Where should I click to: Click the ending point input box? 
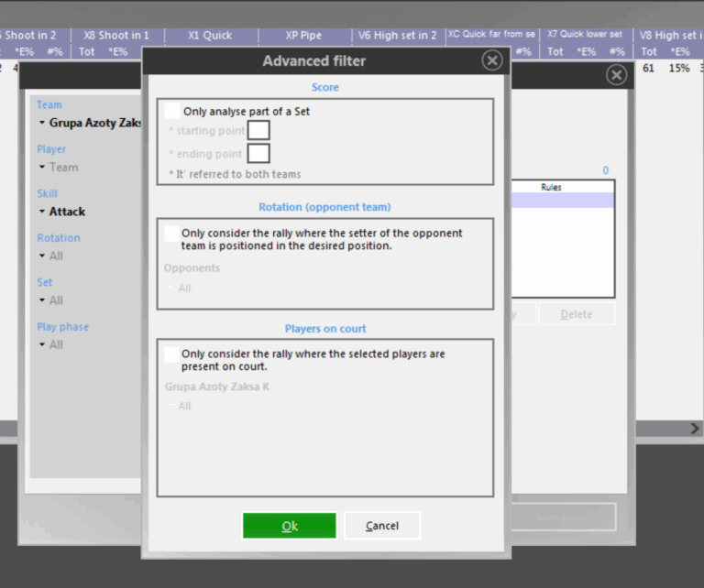point(258,154)
